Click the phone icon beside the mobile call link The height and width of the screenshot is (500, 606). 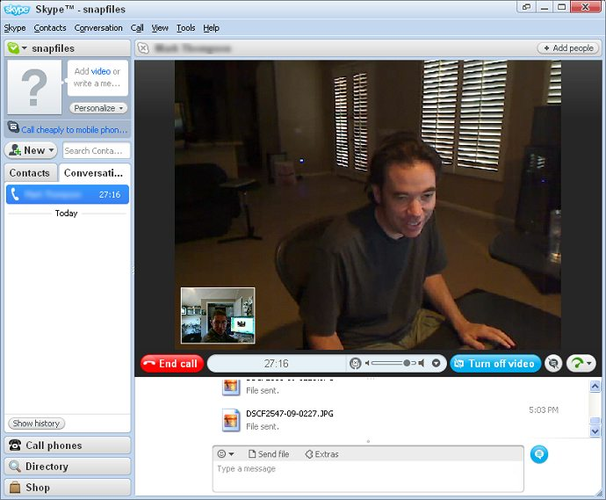pyautogui.click(x=13, y=127)
